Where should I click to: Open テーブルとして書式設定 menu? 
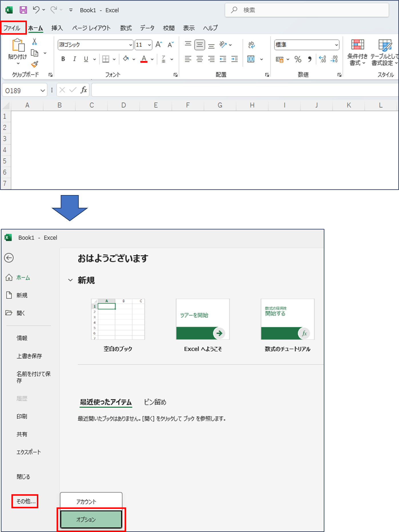click(x=384, y=53)
